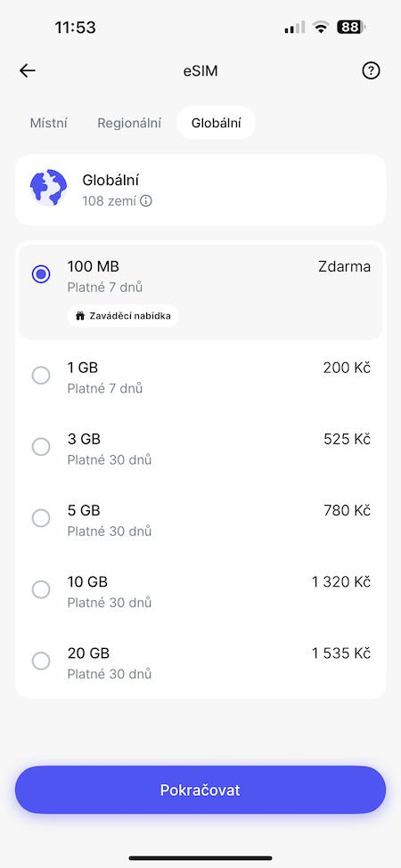
Task: Choose the 5 GB plan radio button
Action: (x=41, y=519)
